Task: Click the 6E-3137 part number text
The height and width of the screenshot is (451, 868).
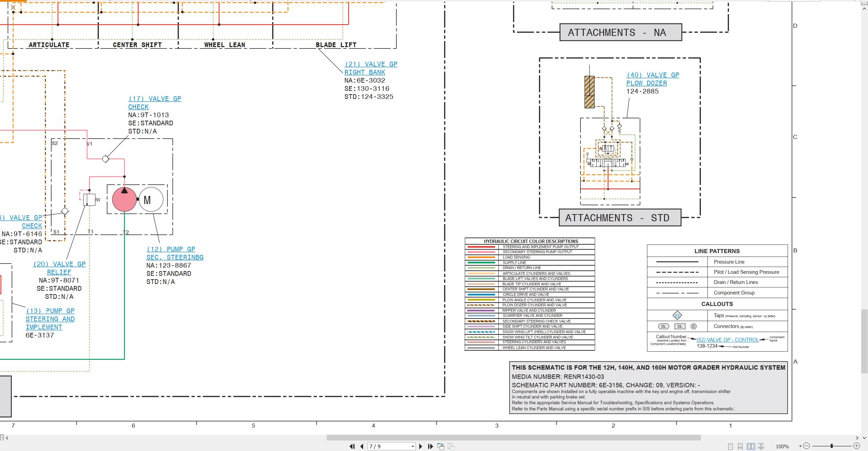Action: coord(40,335)
